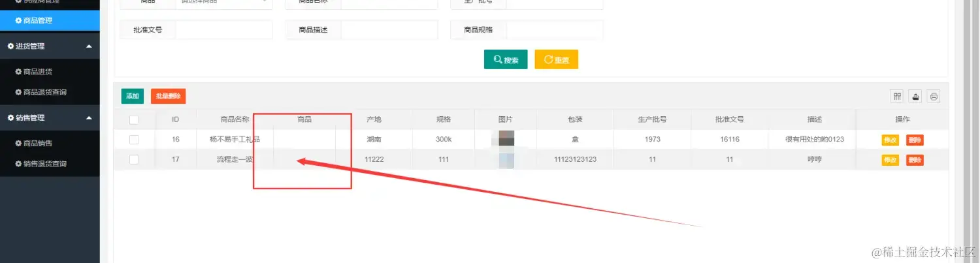The image size is (980, 263).
Task: Open 商品管理 in the sidebar
Action: (50, 20)
